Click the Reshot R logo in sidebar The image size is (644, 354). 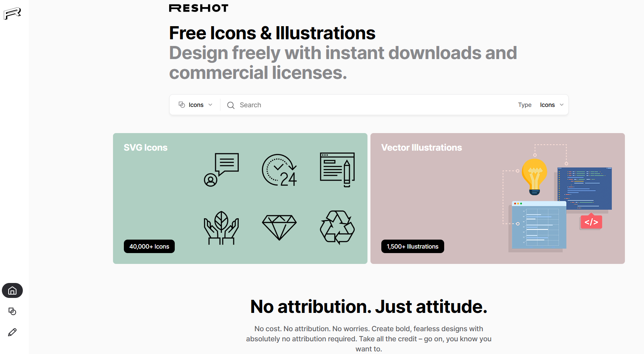coord(12,13)
